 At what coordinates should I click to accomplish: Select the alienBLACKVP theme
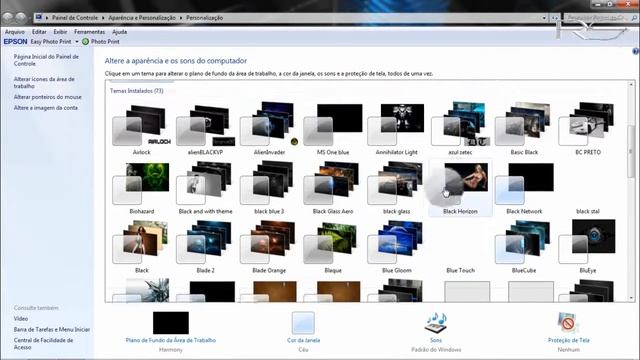tap(205, 130)
